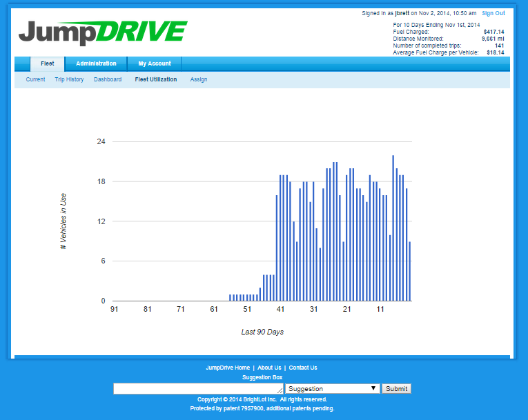This screenshot has width=528, height=420.
Task: Click the x-axis label 41
Action: coord(280,309)
